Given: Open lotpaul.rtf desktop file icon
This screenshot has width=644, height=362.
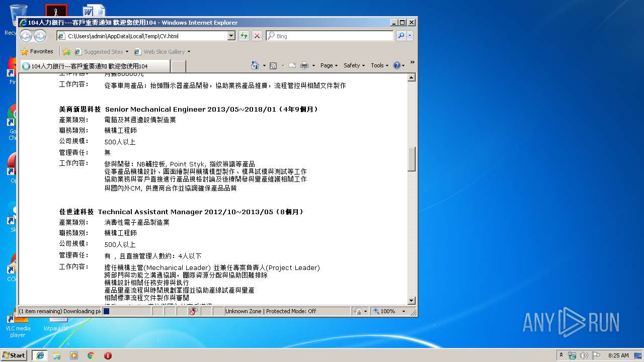Looking at the screenshot, I should tap(55, 324).
